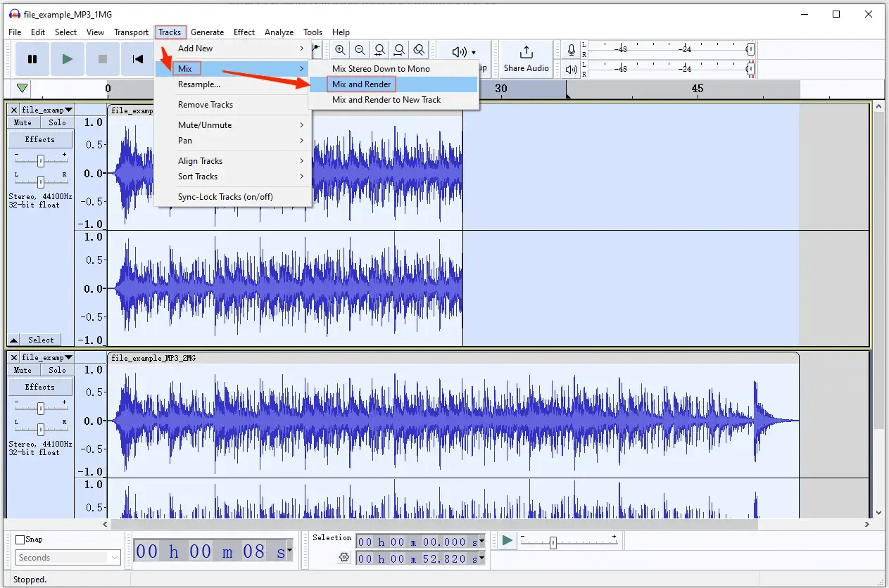Click the Zoom In magnifier icon
The width and height of the screenshot is (889, 588).
pyautogui.click(x=341, y=50)
